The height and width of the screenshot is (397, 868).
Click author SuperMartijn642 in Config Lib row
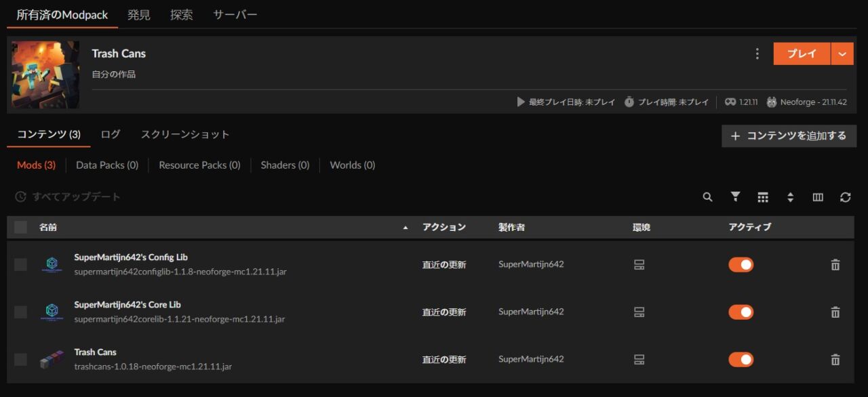531,264
